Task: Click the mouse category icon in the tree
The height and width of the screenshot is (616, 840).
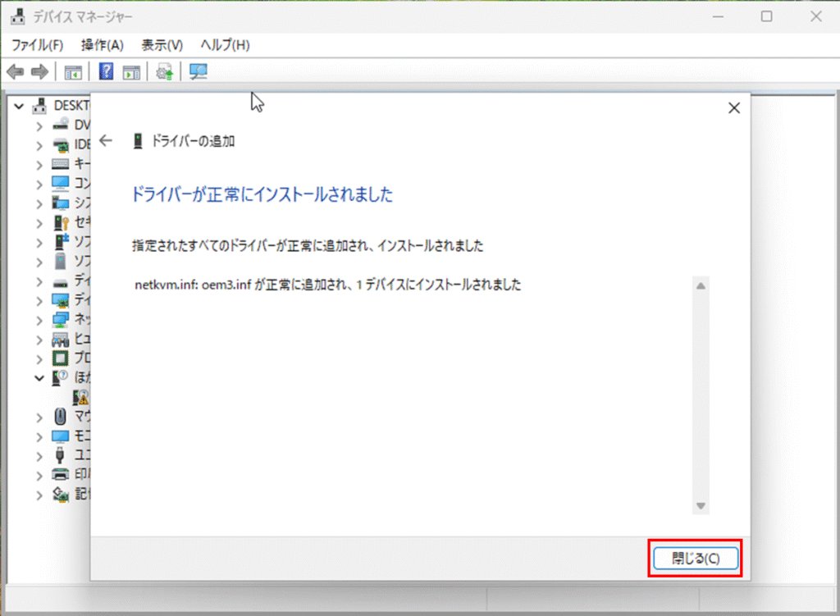Action: pyautogui.click(x=61, y=417)
